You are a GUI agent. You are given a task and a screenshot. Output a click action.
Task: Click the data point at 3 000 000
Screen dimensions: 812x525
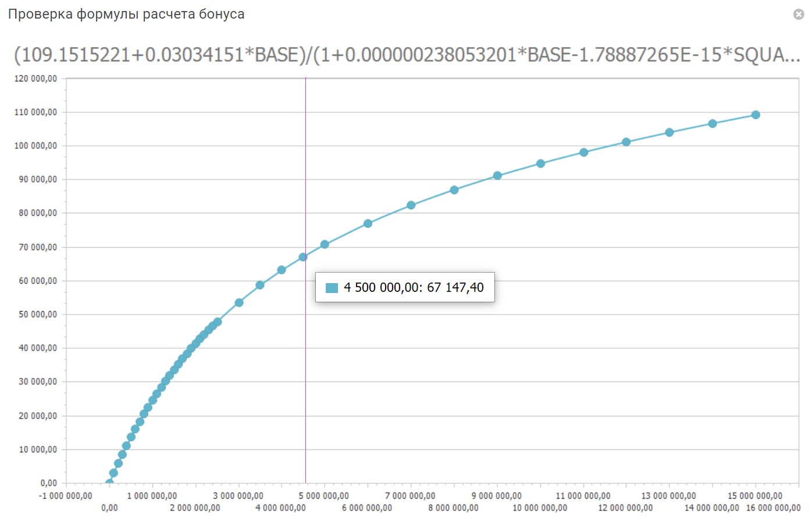coord(239,303)
